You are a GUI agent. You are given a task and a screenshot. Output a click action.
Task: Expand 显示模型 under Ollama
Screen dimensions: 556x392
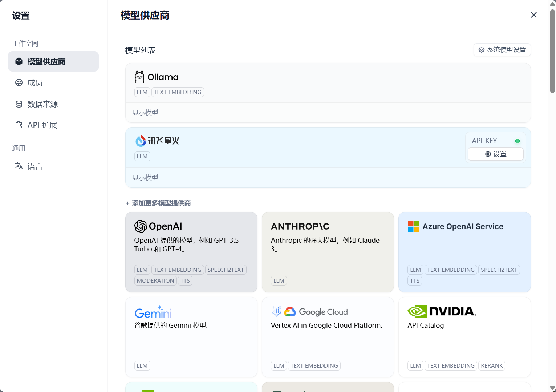145,113
